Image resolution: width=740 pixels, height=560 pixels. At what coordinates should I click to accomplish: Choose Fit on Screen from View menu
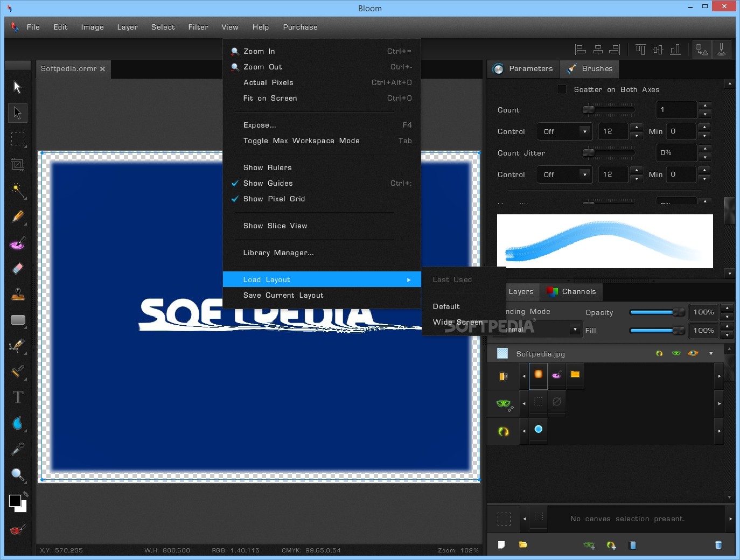[x=322, y=98]
